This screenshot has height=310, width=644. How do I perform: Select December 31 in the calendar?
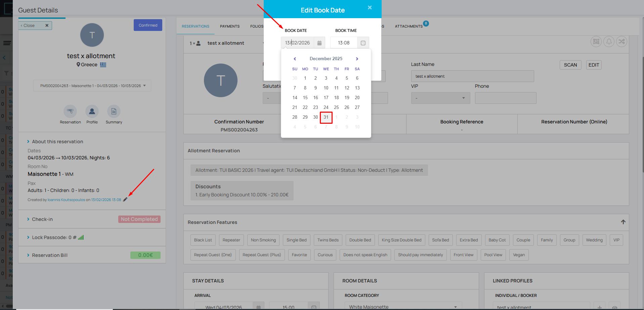tap(326, 117)
